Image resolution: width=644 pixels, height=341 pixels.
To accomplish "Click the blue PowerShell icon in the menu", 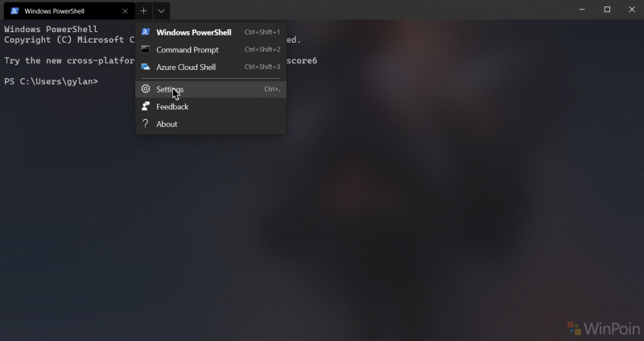I will (146, 31).
